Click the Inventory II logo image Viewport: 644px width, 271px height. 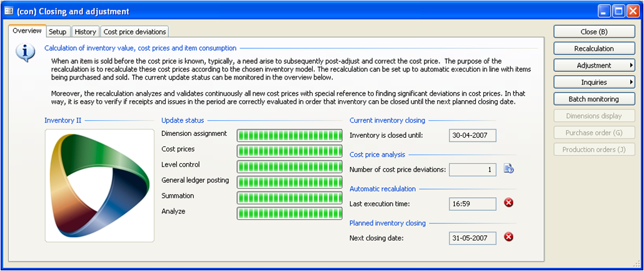pyautogui.click(x=99, y=185)
